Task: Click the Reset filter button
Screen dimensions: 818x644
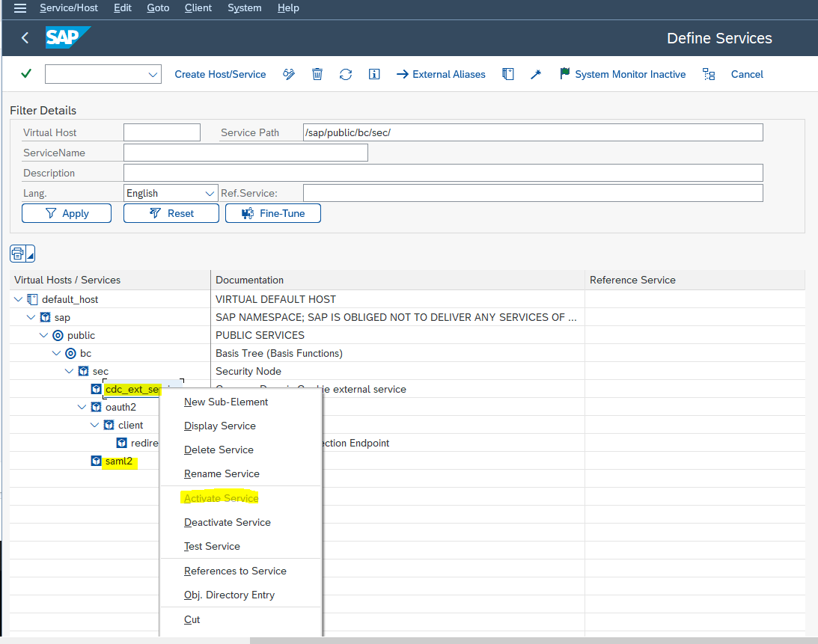Action: click(x=171, y=213)
